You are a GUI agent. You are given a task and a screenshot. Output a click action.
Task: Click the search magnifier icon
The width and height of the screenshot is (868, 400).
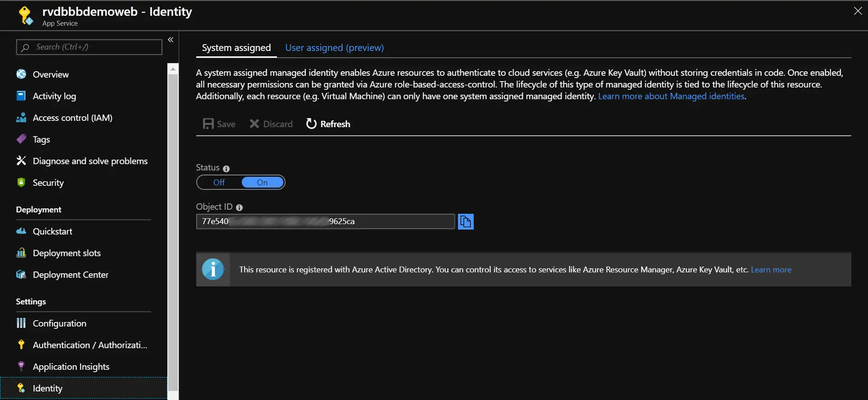pyautogui.click(x=25, y=47)
